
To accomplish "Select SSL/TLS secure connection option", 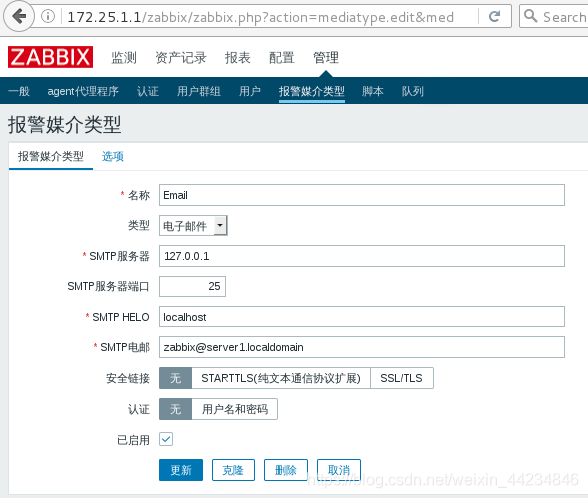I will [402, 378].
